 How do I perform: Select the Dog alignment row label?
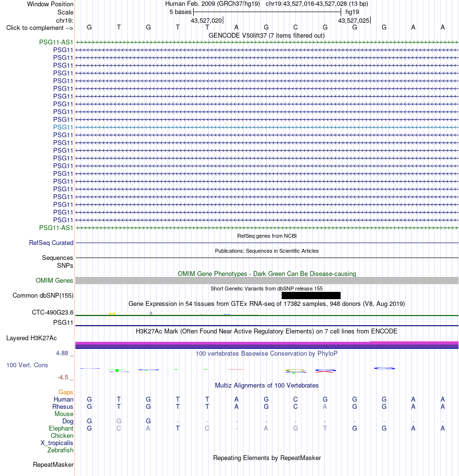tap(68, 421)
